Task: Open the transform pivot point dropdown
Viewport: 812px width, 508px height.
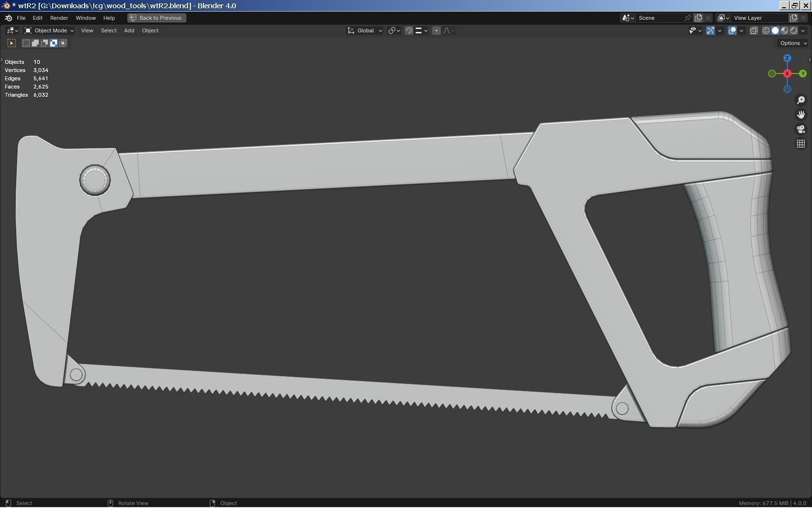Action: [394, 30]
